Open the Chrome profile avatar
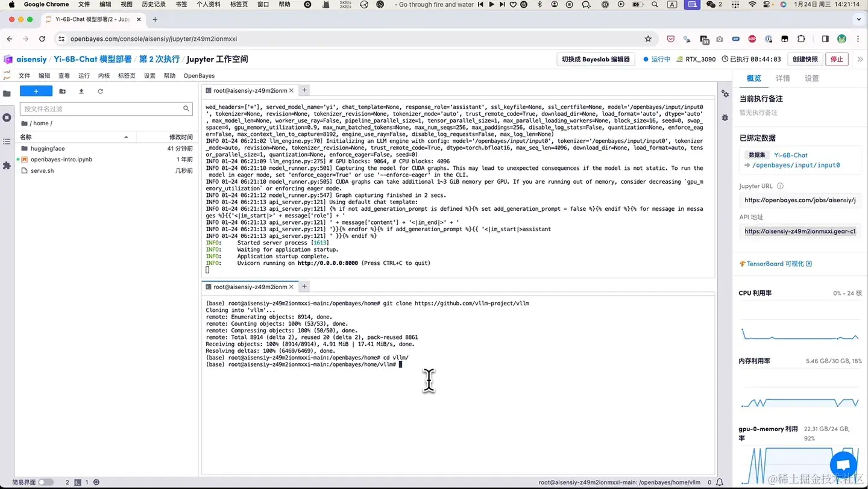This screenshot has height=489, width=868. [x=841, y=39]
